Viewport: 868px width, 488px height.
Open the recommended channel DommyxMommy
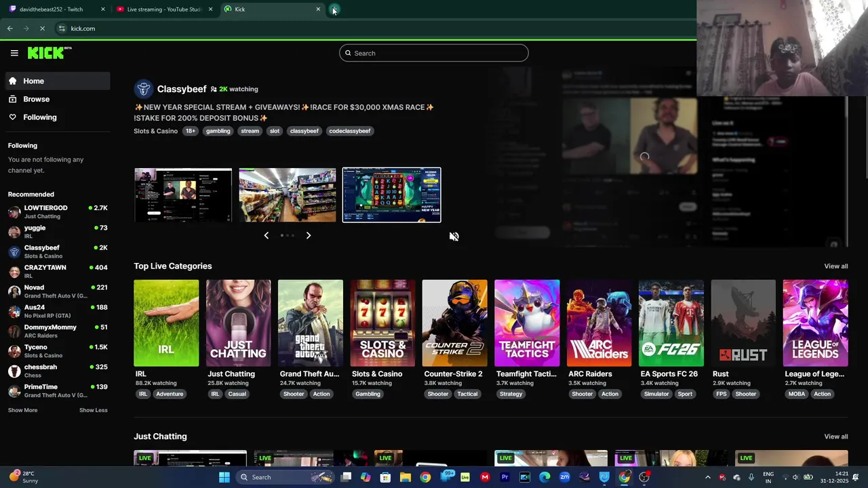[58, 331]
